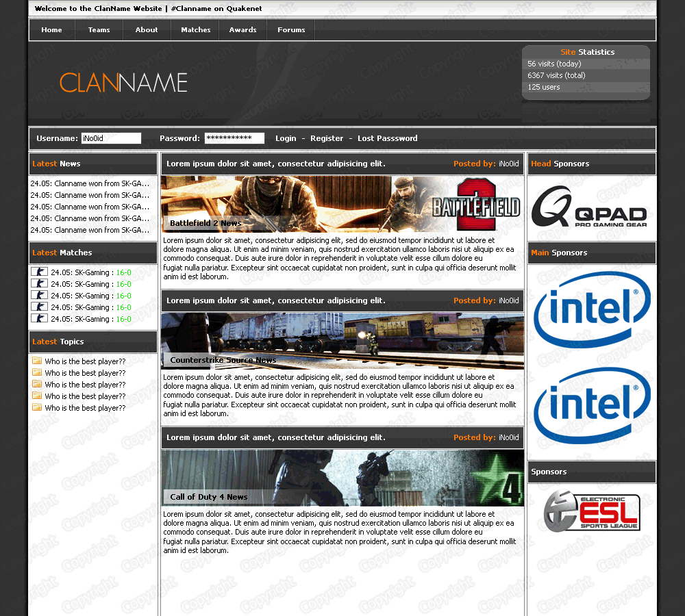Click the "125 users" statistic
685x616 pixels.
click(543, 88)
